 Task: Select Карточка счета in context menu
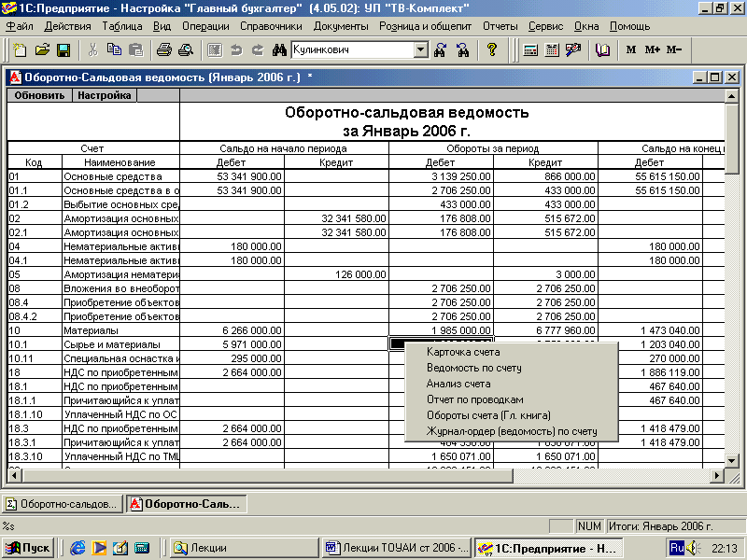point(463,352)
